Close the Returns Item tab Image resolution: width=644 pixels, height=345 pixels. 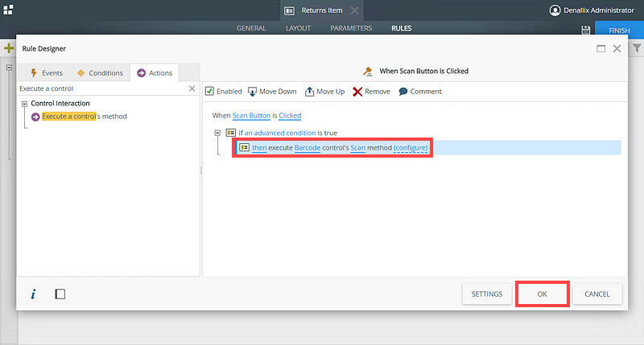(x=354, y=10)
